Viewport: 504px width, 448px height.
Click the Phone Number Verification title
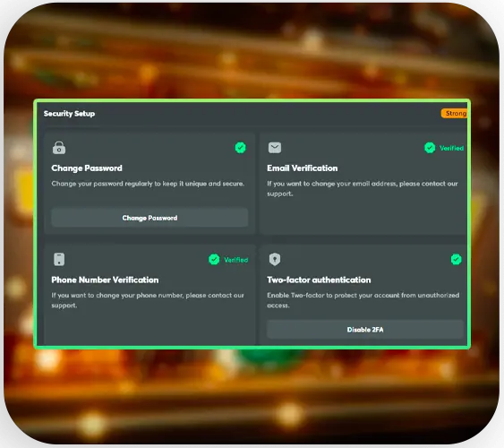point(105,280)
